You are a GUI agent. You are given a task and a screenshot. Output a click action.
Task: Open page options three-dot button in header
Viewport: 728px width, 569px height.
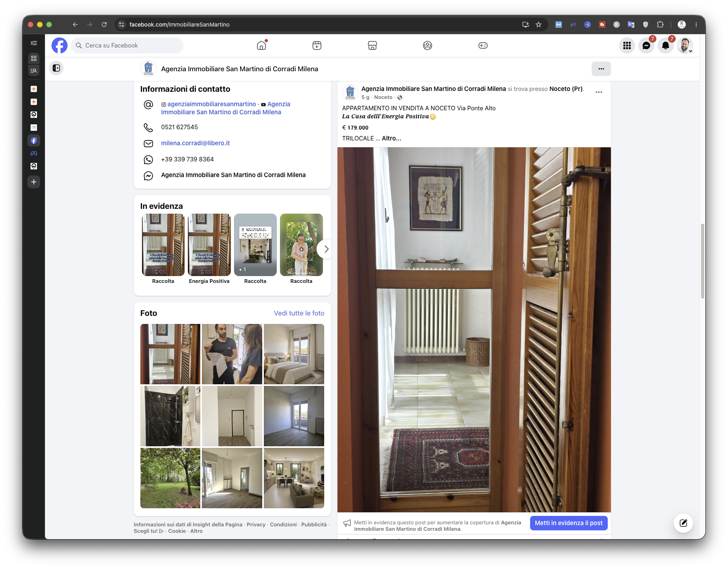pyautogui.click(x=601, y=69)
